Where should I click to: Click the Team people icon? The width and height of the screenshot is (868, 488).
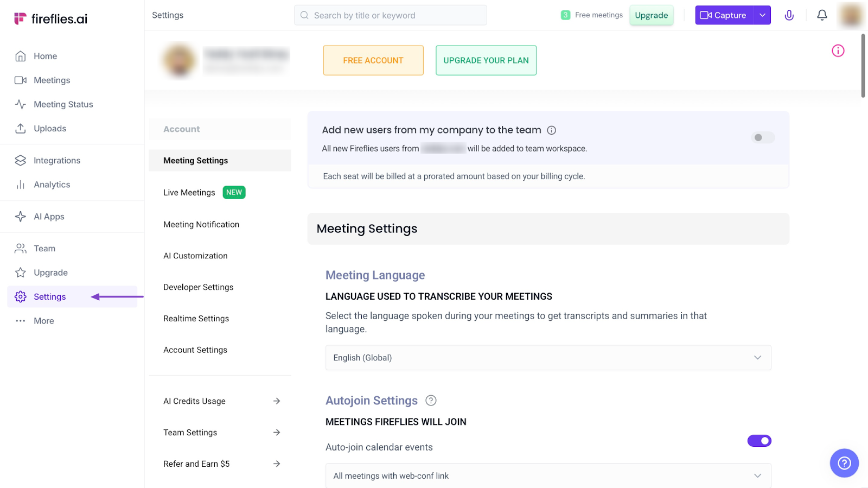pyautogui.click(x=21, y=249)
